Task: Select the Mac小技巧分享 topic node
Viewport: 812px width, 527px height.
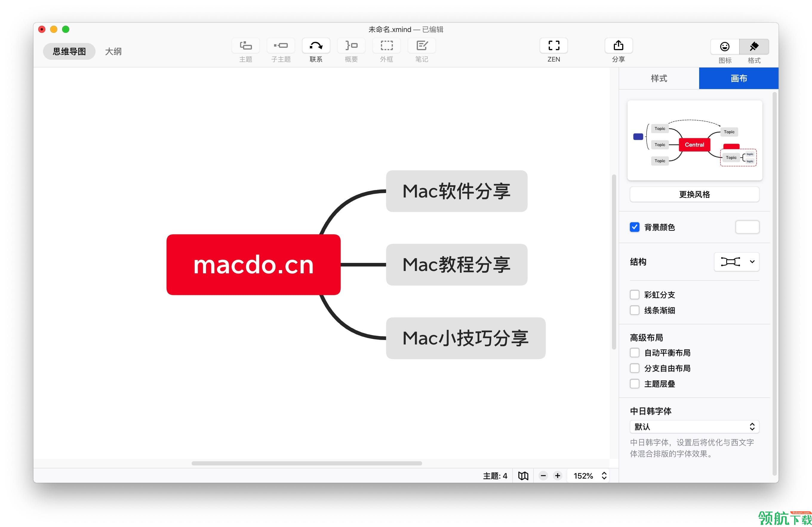Action: (466, 338)
